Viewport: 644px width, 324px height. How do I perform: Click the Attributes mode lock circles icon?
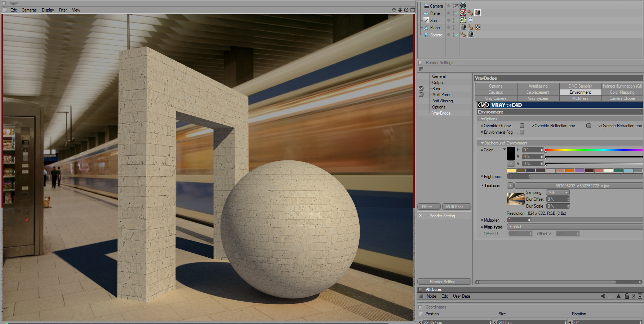634,296
